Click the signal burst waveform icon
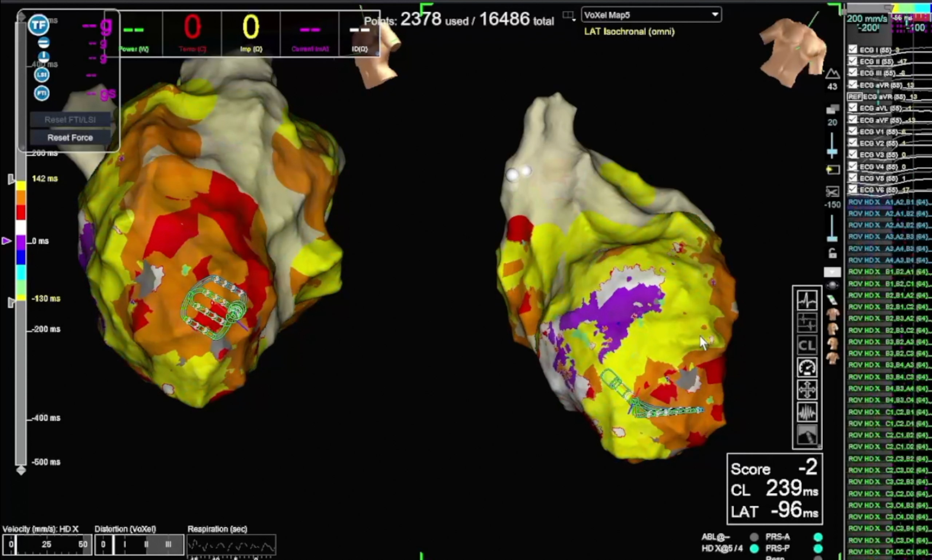Viewport: 932px width, 560px height. point(807,412)
